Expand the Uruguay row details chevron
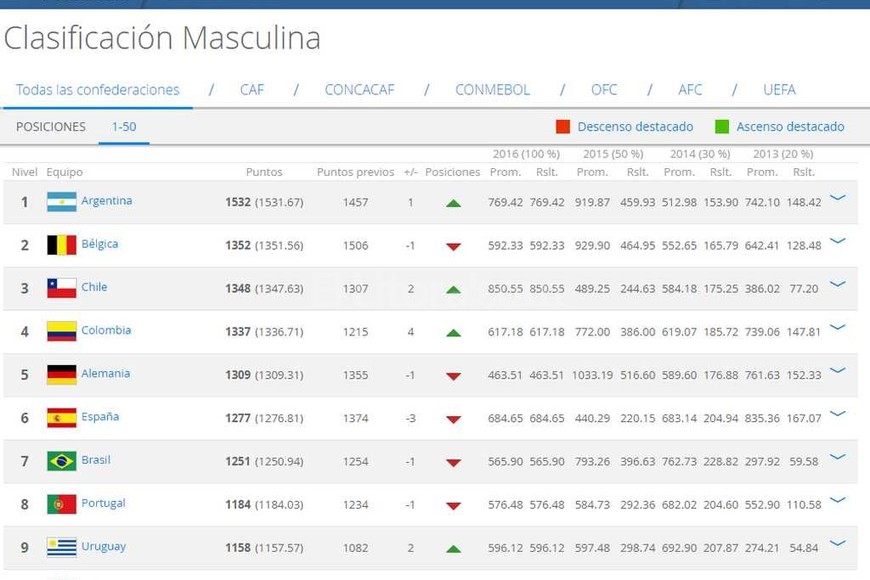This screenshot has height=580, width=870. 838,543
